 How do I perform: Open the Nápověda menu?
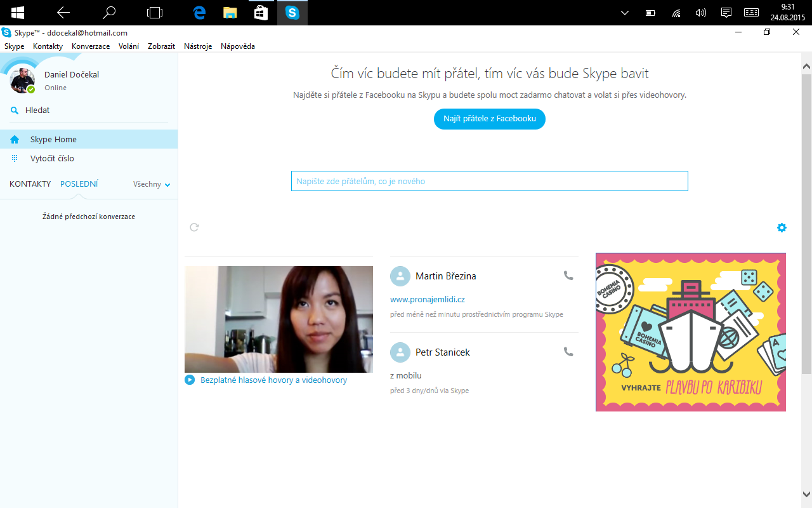point(238,46)
